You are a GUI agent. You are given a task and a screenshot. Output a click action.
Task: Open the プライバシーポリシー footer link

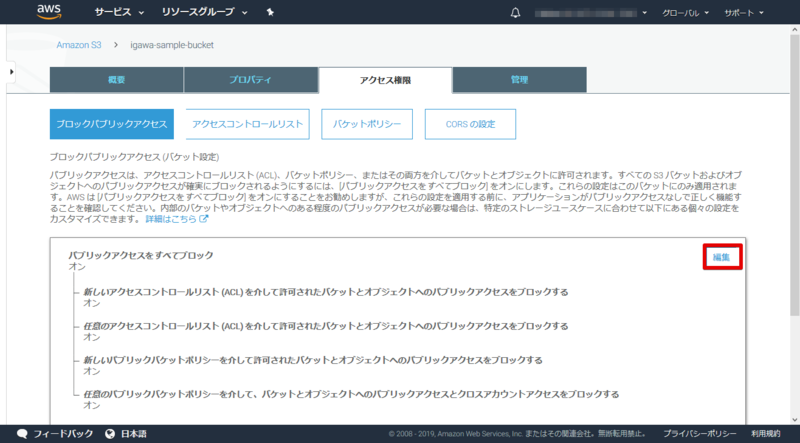699,434
